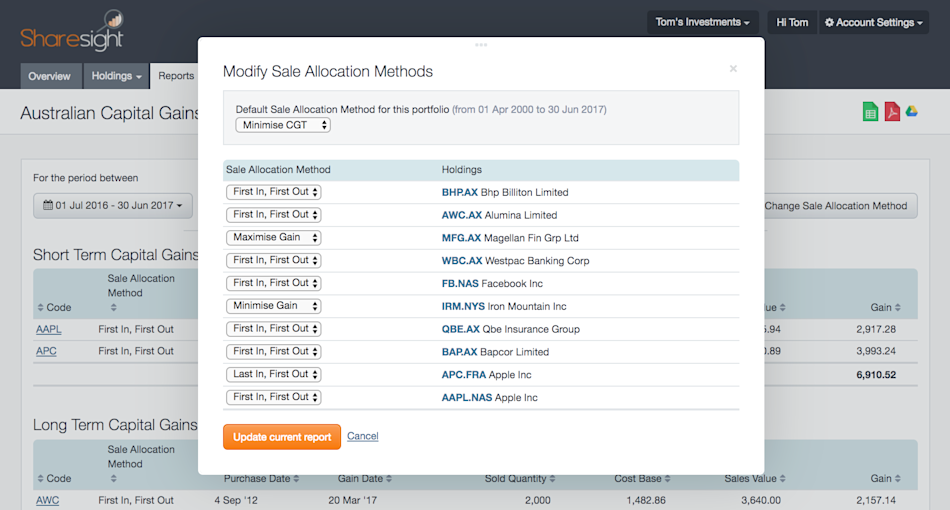This screenshot has height=510, width=950.
Task: Export report to Google Sheets icon
Action: 870,112
